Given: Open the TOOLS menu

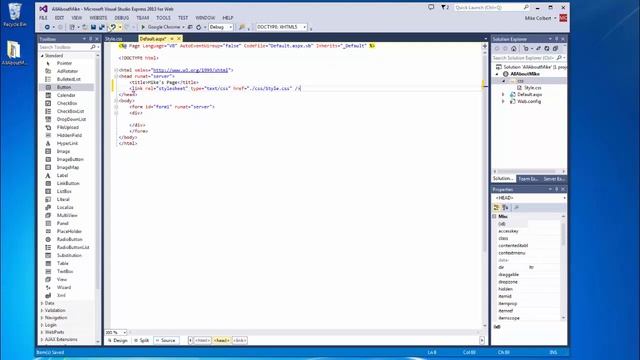Looking at the screenshot, I should point(163,18).
